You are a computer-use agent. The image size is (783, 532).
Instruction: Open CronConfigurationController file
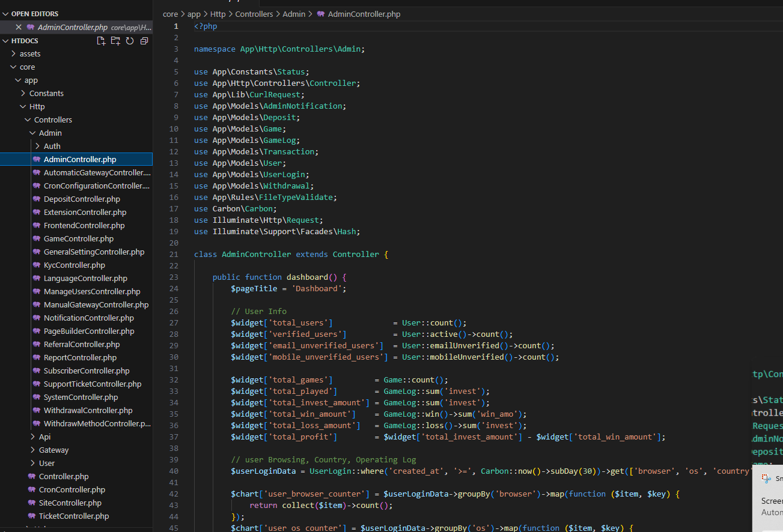click(97, 186)
